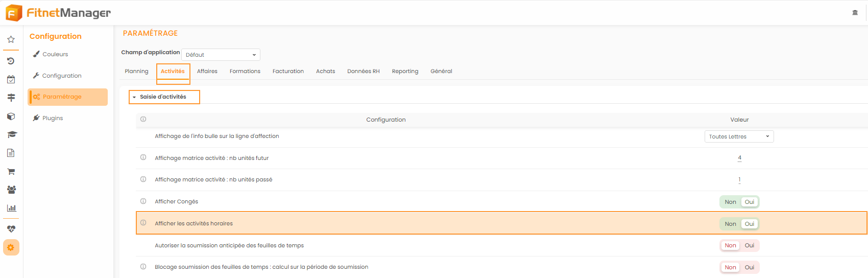The height and width of the screenshot is (278, 868).
Task: Toggle the Afficher Congés switch
Action: 739,202
